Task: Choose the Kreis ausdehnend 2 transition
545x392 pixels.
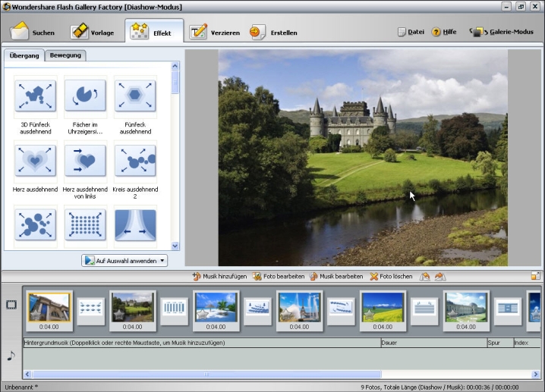Action: (x=135, y=161)
